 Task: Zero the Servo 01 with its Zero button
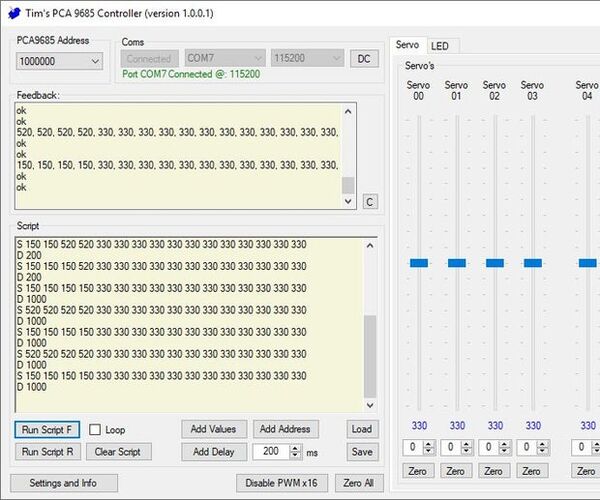(455, 471)
